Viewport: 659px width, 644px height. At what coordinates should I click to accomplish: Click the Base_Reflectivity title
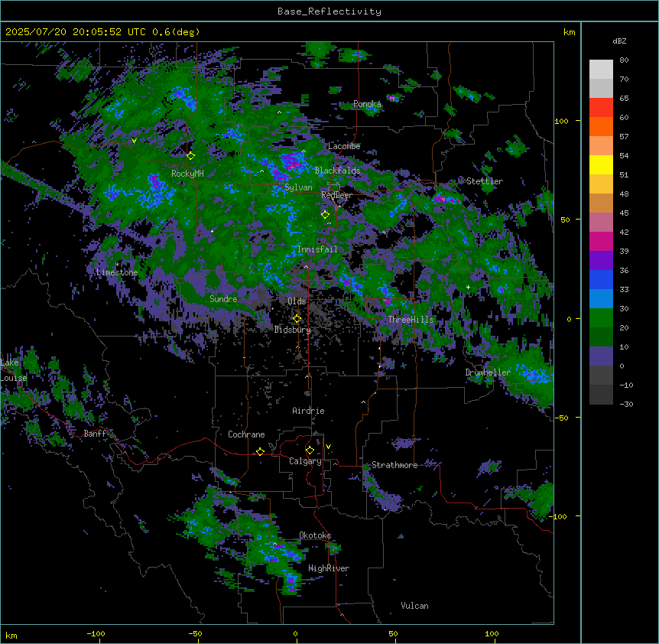click(x=329, y=11)
